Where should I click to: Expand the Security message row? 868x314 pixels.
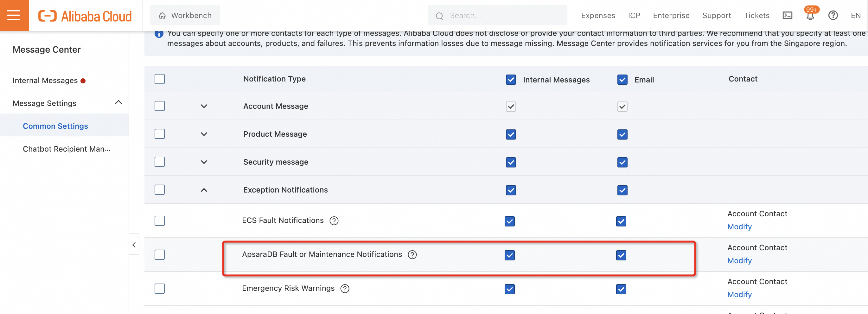pos(204,162)
